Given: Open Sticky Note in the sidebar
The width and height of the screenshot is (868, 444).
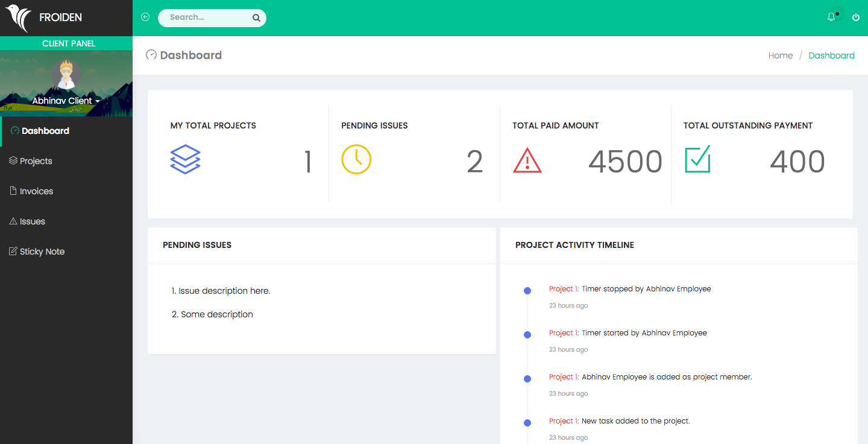Looking at the screenshot, I should [42, 252].
